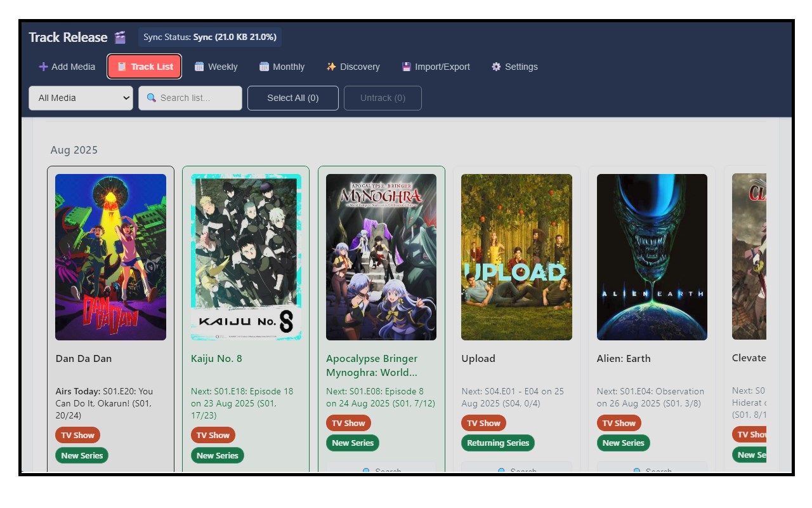Viewport: 812px width, 508px height.
Task: Click Dan Da Dan's New Series tag
Action: click(82, 455)
